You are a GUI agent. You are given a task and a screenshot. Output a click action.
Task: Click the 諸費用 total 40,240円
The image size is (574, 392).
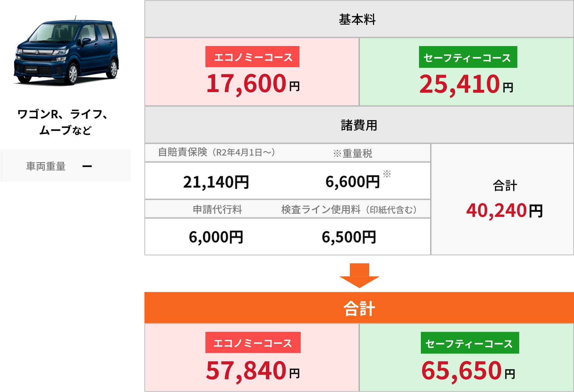tap(505, 211)
